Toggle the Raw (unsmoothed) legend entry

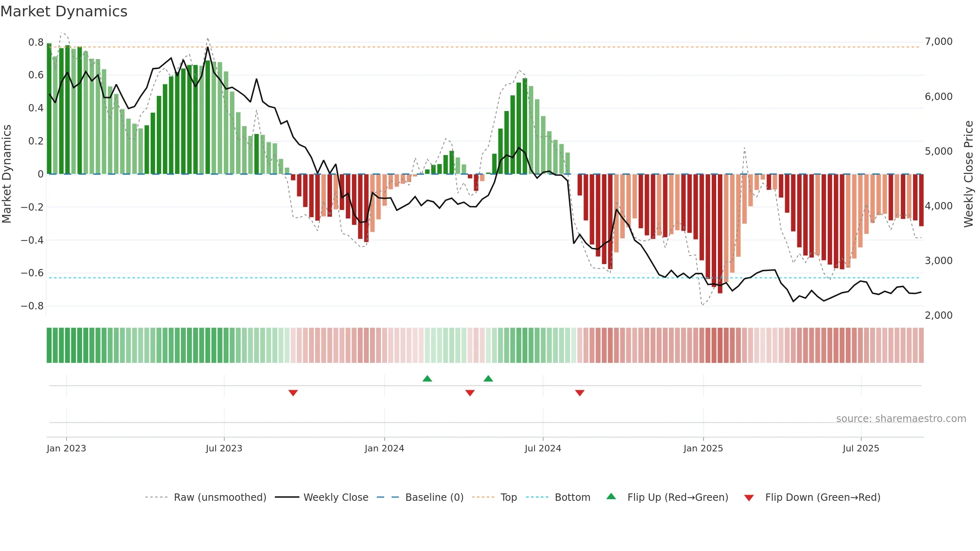[x=205, y=497]
